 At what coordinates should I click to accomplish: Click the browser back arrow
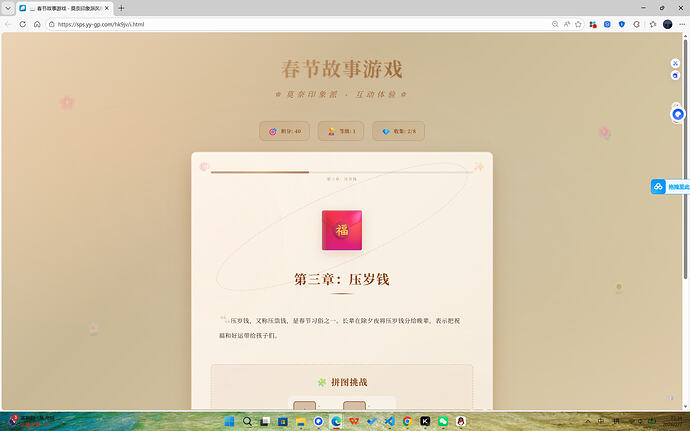coord(8,23)
